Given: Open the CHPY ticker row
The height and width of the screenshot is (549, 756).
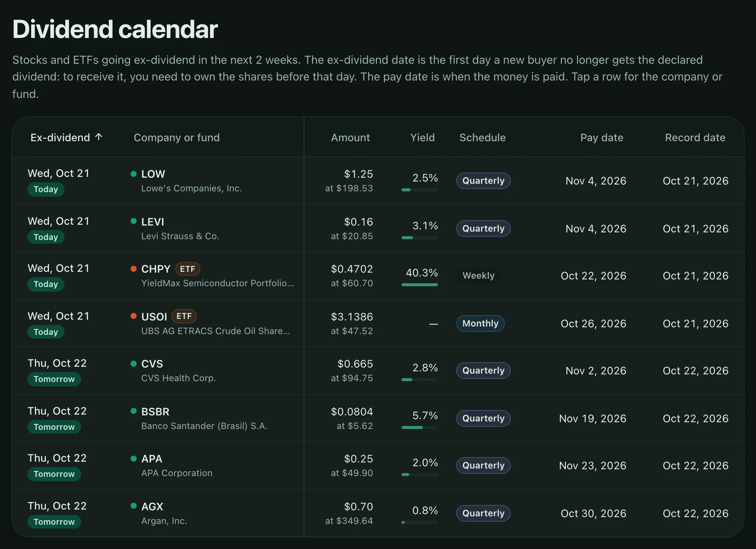Looking at the screenshot, I should 378,276.
